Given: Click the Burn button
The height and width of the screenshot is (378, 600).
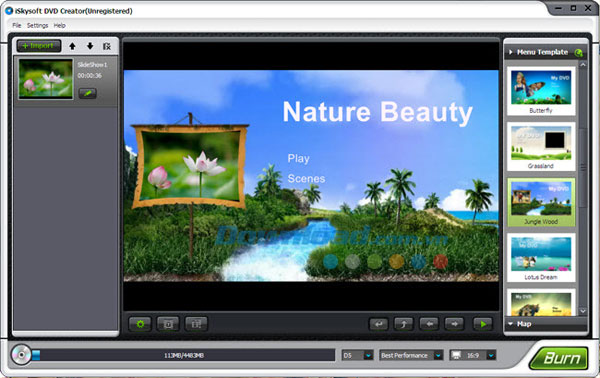Looking at the screenshot, I should 560,358.
